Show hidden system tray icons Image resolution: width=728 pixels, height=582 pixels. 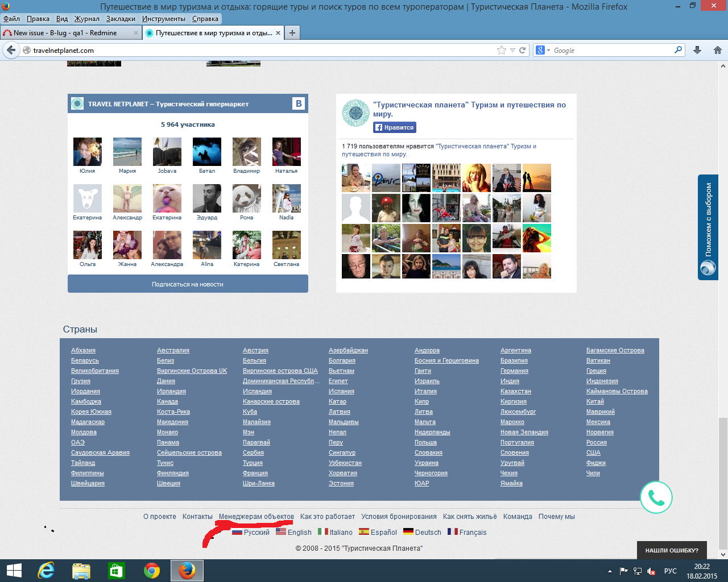(x=610, y=571)
